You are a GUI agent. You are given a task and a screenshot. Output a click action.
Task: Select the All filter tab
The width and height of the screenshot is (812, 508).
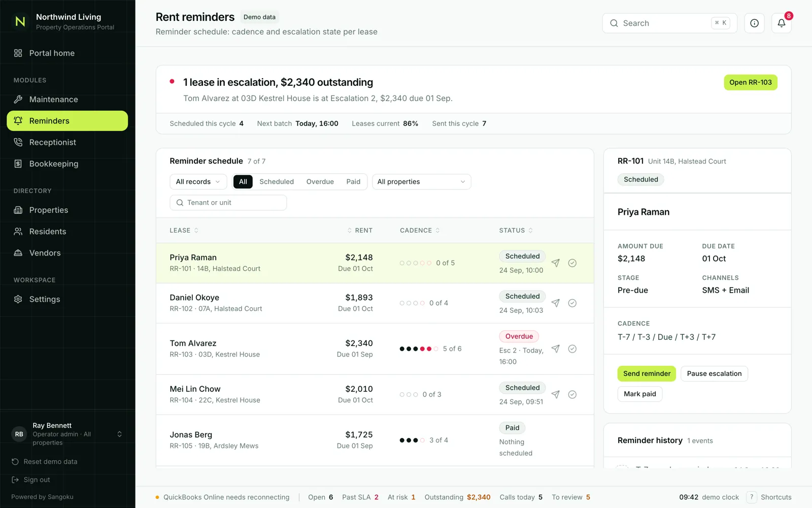point(243,182)
